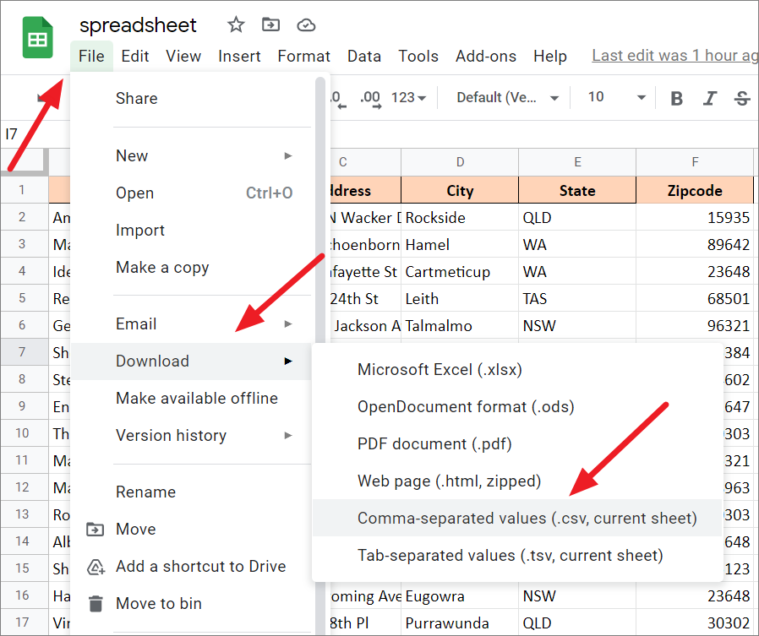Choose Make available offline
Viewport: 759px width, 636px height.
[196, 398]
